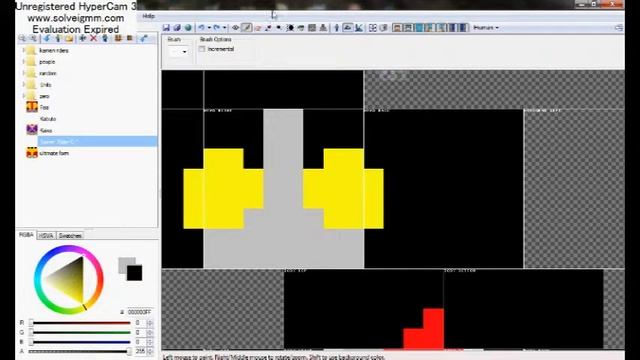Viewport: 640px width, 360px height.
Task: Toggle first arm part visibility icon
Action: pos(430,28)
